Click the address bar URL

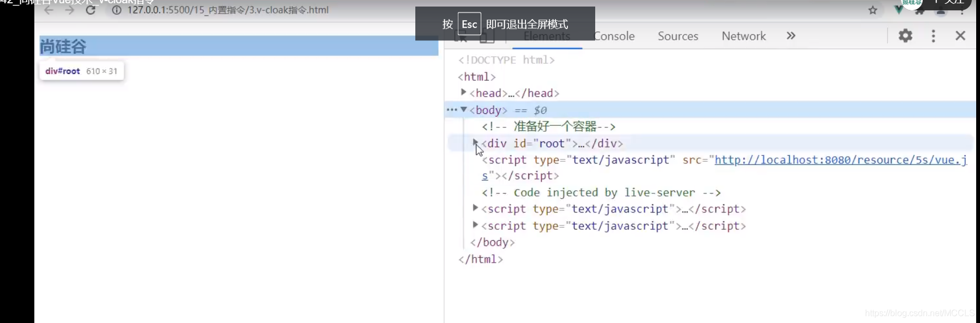pos(228,10)
